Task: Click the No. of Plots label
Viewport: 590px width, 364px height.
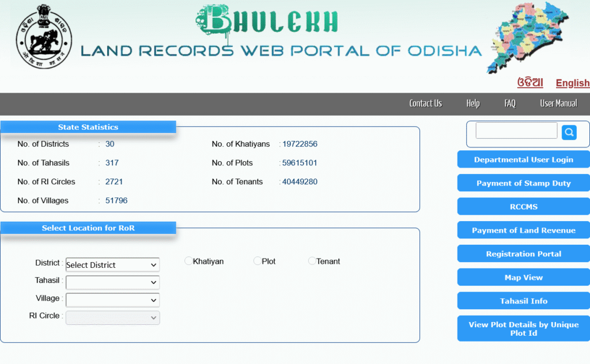Action: coord(232,163)
